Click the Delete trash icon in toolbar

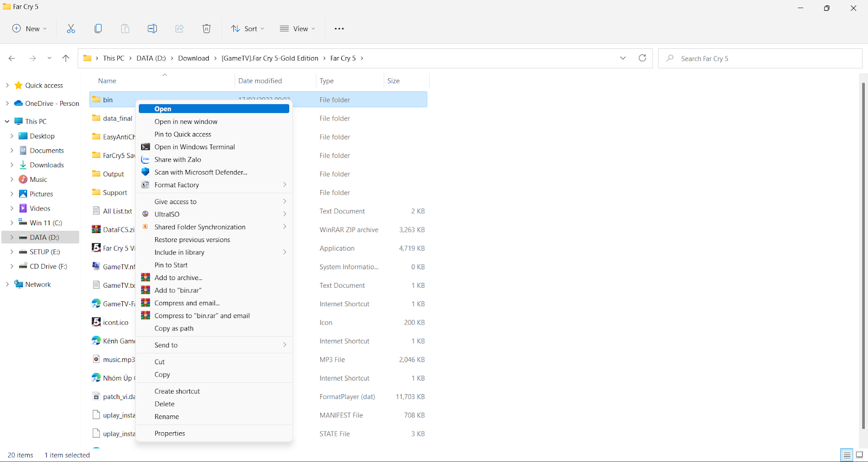(207, 29)
